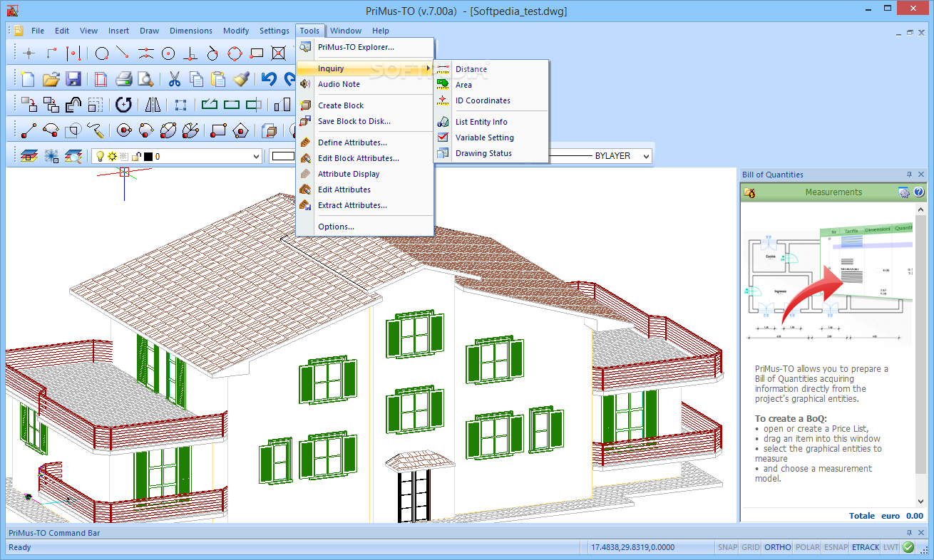Toggle layer 0 lightbulb on/off

[100, 156]
